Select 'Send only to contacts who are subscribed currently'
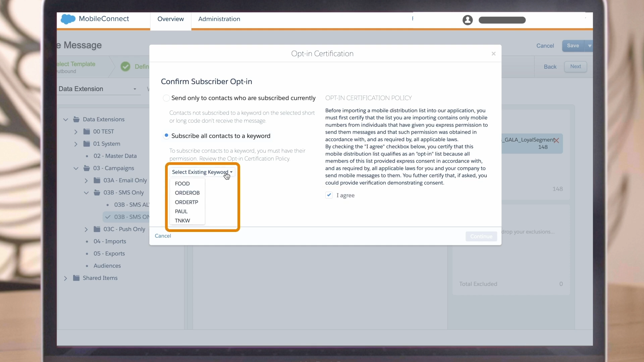 tap(166, 98)
